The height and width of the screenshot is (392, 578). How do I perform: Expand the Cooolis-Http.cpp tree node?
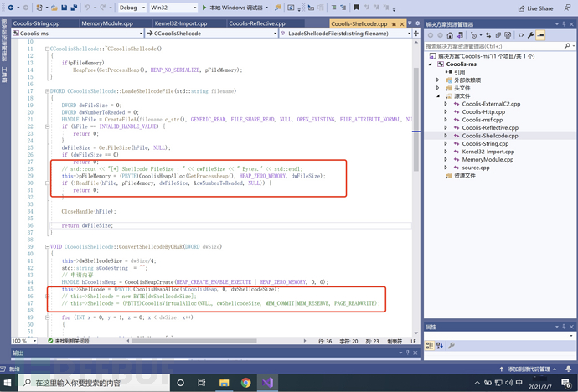coord(446,112)
